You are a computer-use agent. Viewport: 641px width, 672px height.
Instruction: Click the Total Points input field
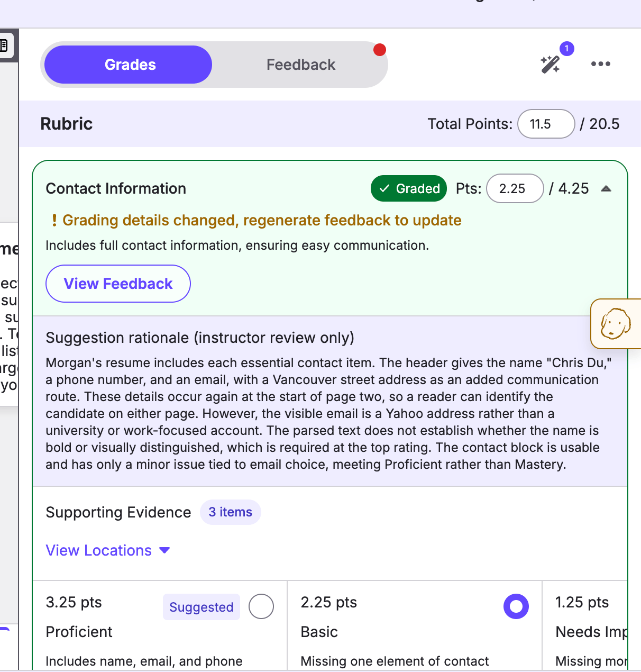pos(546,124)
